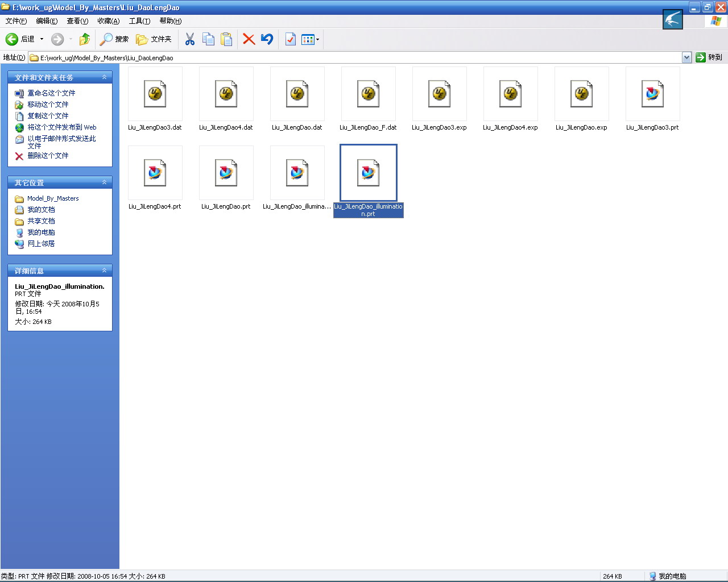Select the Liu_JiLengDao4.prt file icon
Image resolution: width=728 pixels, height=582 pixels.
155,173
